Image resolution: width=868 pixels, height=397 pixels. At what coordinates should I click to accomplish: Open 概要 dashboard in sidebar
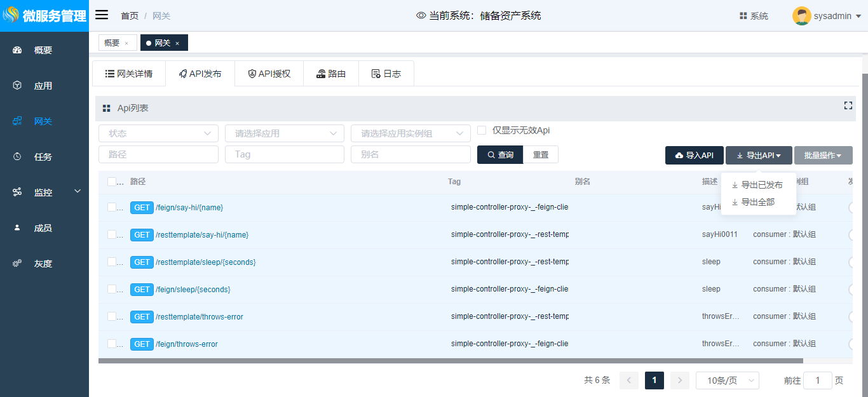click(17, 50)
